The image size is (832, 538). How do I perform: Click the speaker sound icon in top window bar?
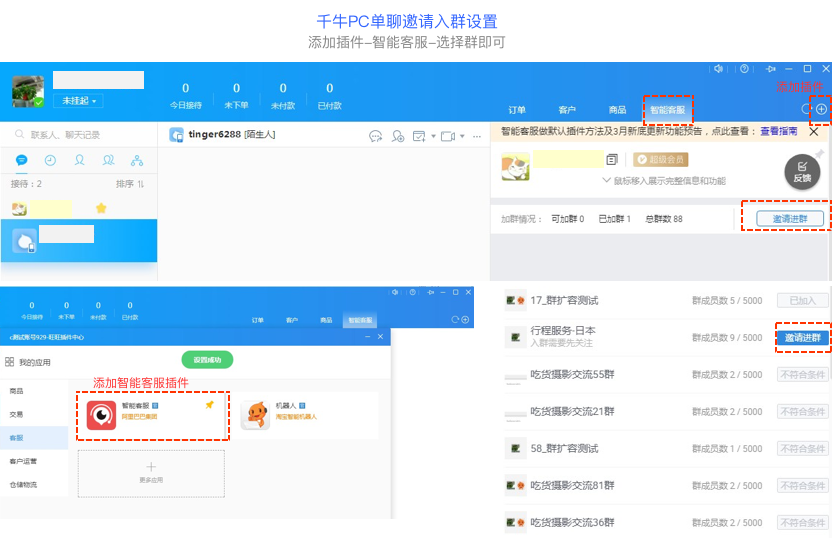[718, 69]
